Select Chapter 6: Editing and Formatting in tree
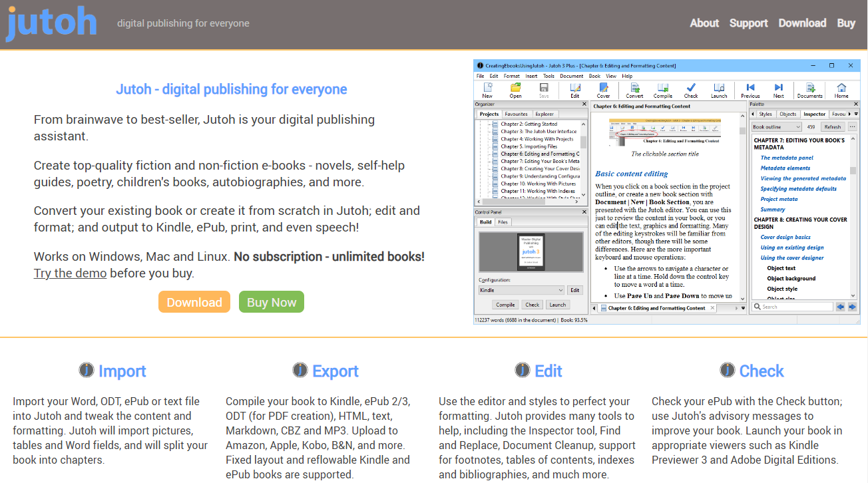The height and width of the screenshot is (483, 868). [x=540, y=154]
